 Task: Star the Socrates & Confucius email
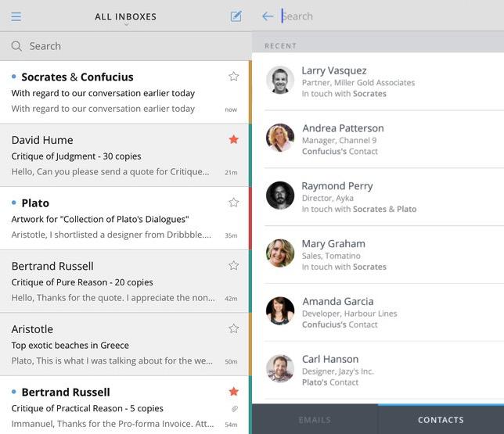pos(233,77)
